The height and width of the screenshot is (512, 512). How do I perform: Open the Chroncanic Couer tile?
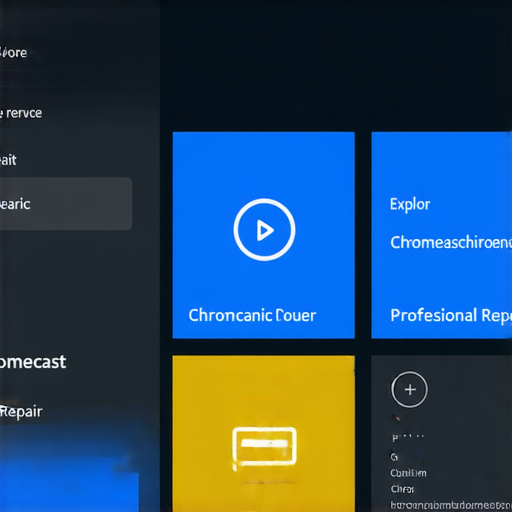click(x=263, y=235)
